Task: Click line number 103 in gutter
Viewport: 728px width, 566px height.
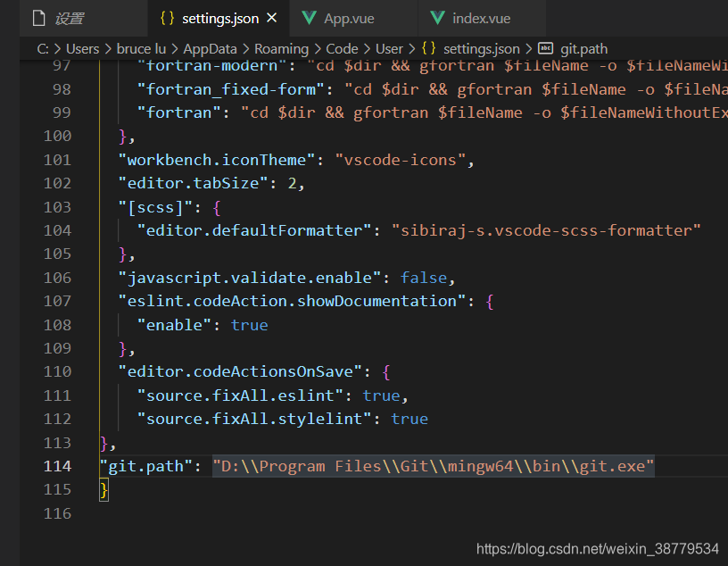Action: pos(58,207)
